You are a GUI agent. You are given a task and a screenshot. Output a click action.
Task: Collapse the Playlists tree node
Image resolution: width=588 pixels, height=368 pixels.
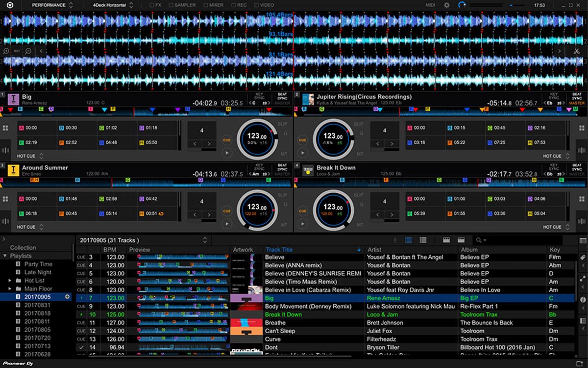(5, 256)
